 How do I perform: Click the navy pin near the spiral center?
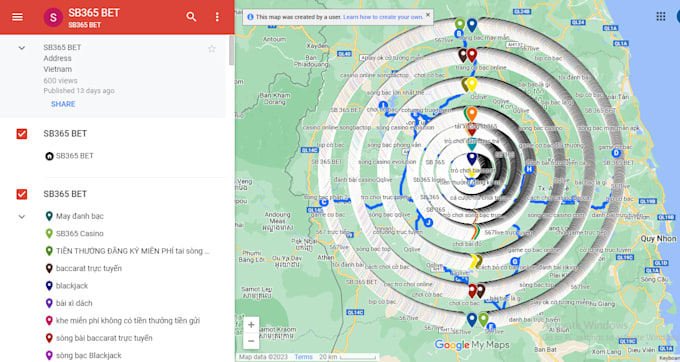click(472, 159)
